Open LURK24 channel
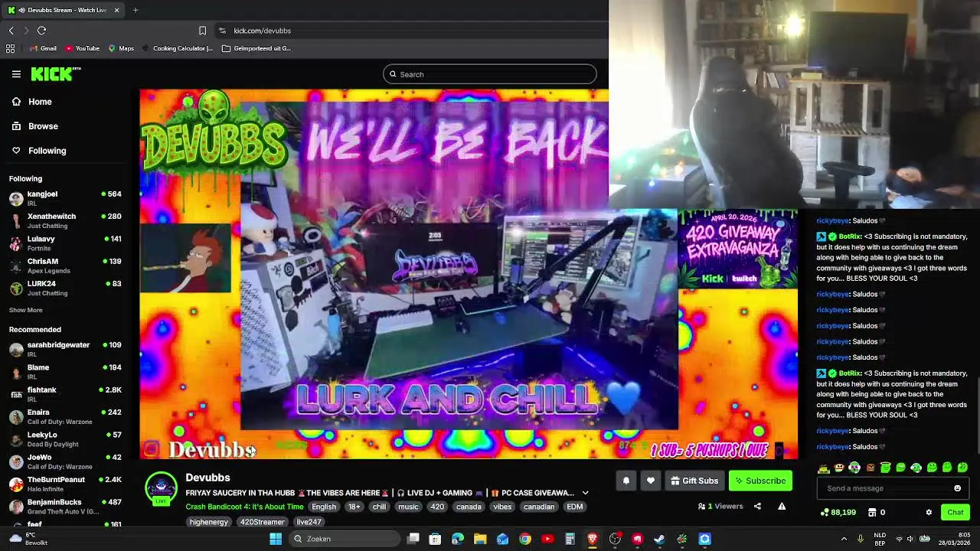The height and width of the screenshot is (551, 980). click(x=66, y=288)
